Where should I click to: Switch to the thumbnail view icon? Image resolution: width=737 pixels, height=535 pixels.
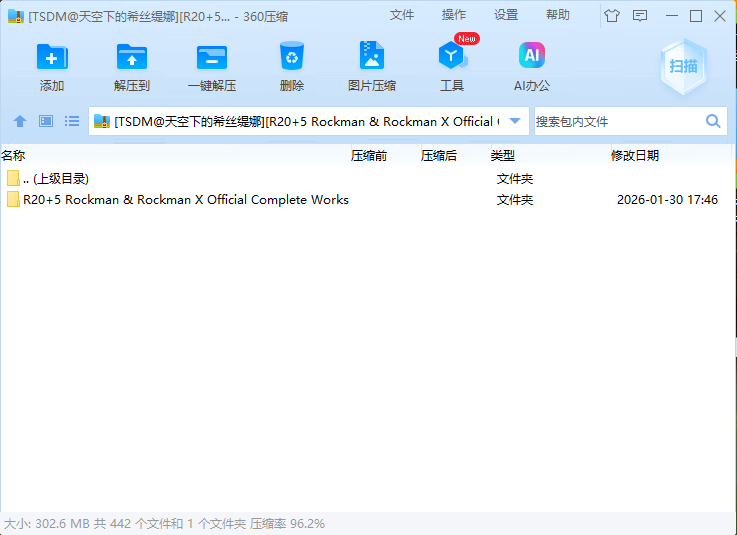(46, 121)
